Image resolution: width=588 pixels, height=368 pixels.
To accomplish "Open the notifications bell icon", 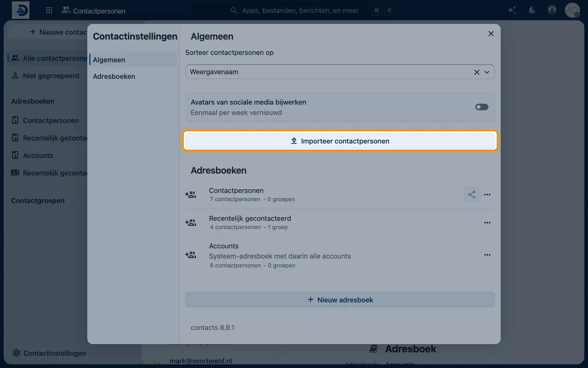I will coord(532,10).
